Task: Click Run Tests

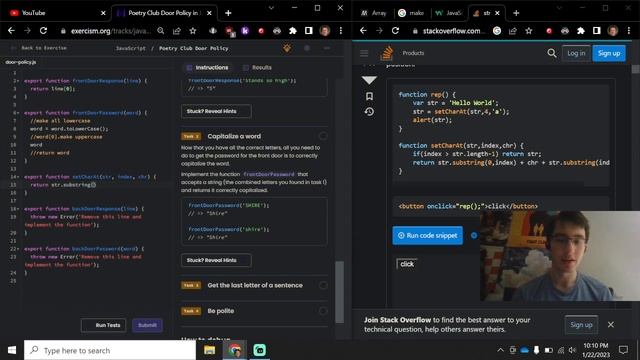Action: (x=104, y=325)
